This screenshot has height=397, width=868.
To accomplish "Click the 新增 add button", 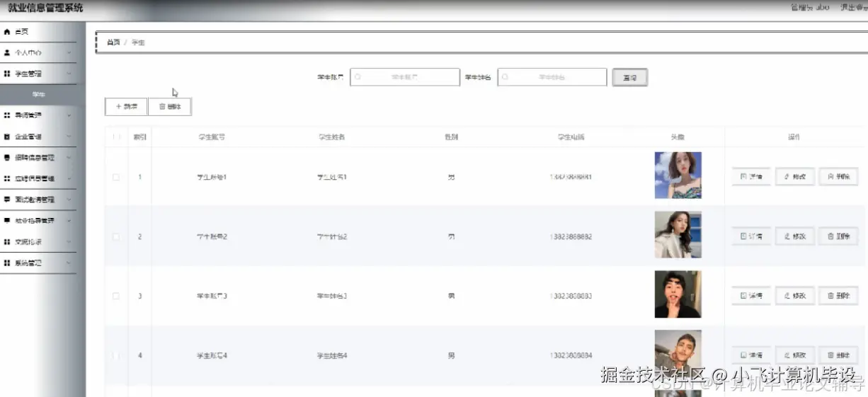I will 126,107.
